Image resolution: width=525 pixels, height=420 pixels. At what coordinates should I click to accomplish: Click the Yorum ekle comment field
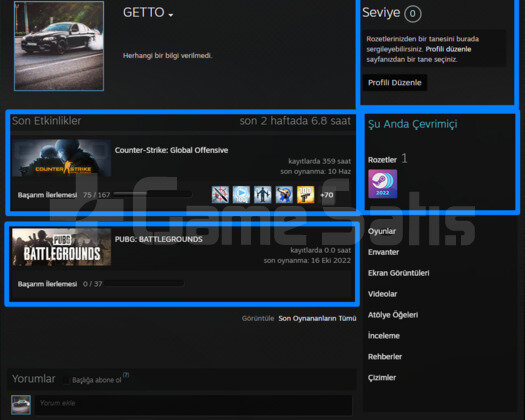pos(194,405)
